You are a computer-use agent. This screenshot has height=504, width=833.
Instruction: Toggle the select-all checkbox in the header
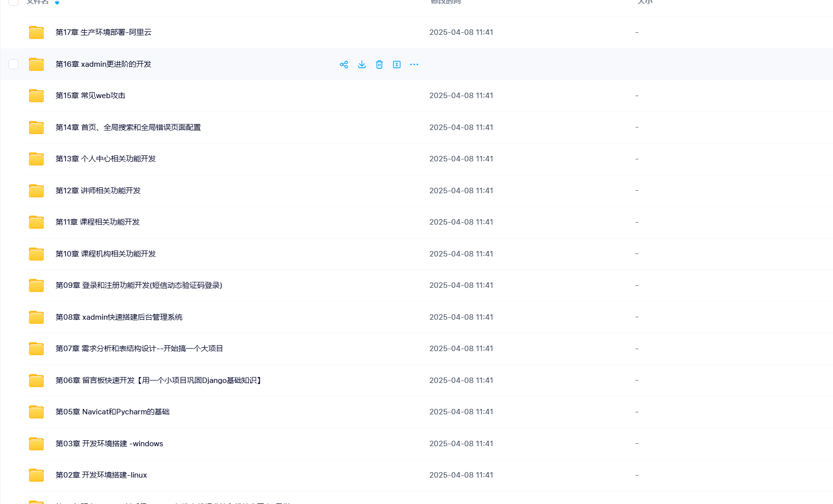13,2
